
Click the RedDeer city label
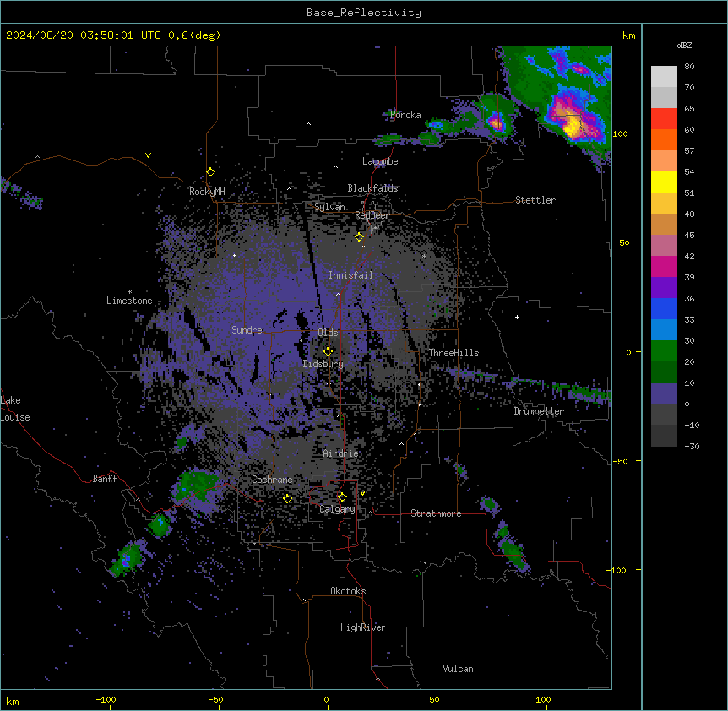(x=372, y=215)
